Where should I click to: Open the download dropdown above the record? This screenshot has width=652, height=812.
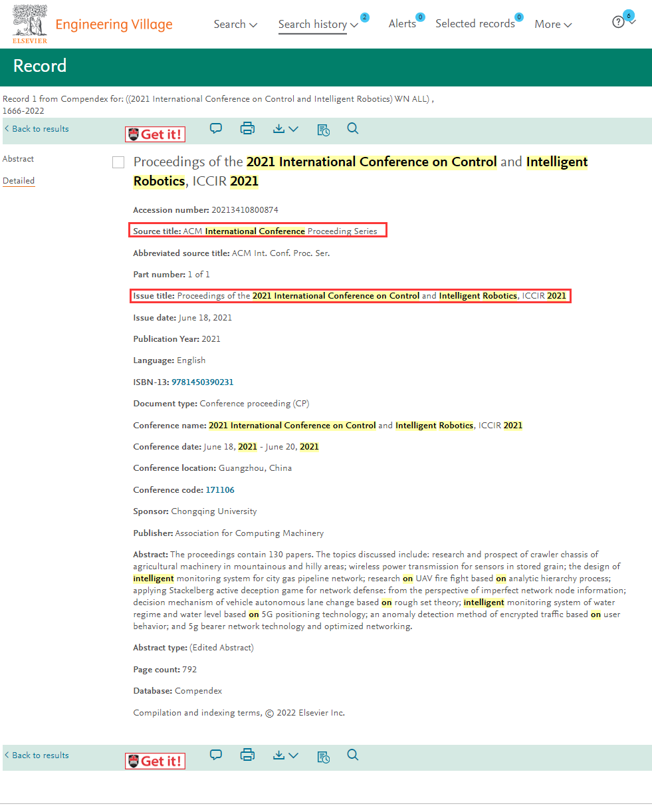286,128
